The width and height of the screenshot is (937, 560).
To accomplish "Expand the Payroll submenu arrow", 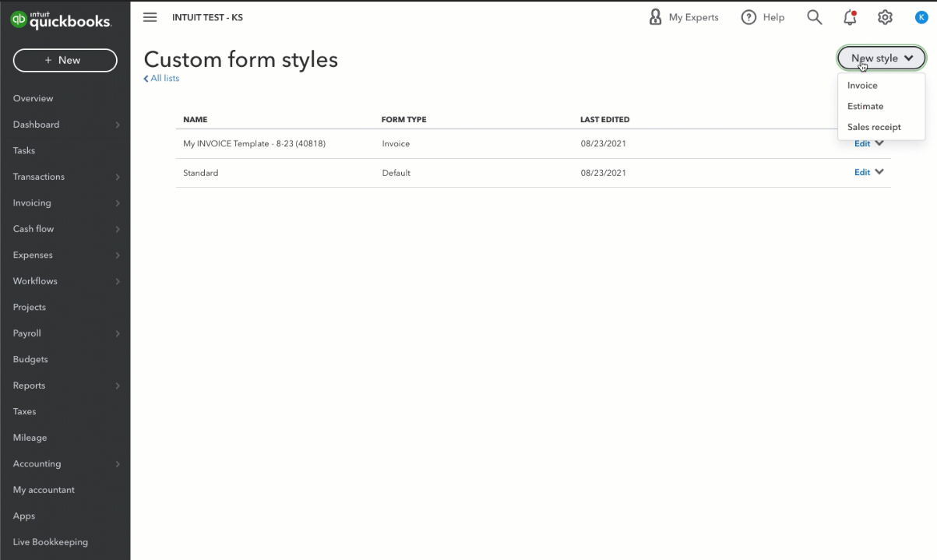I will (x=118, y=333).
